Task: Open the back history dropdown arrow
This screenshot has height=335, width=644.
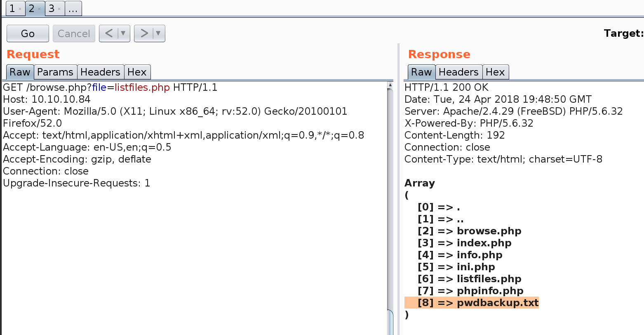Action: 123,33
